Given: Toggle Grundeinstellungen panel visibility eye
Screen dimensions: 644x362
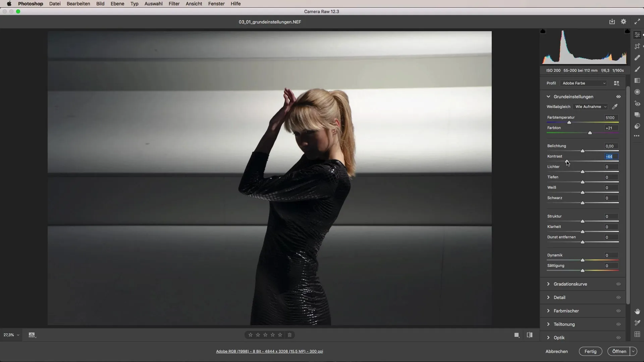Looking at the screenshot, I should [619, 97].
